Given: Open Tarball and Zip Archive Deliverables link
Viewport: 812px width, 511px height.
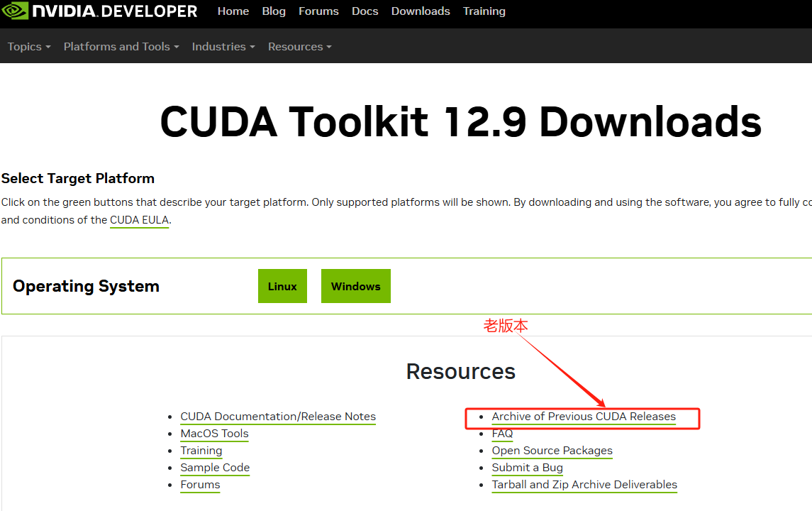Looking at the screenshot, I should coord(584,485).
